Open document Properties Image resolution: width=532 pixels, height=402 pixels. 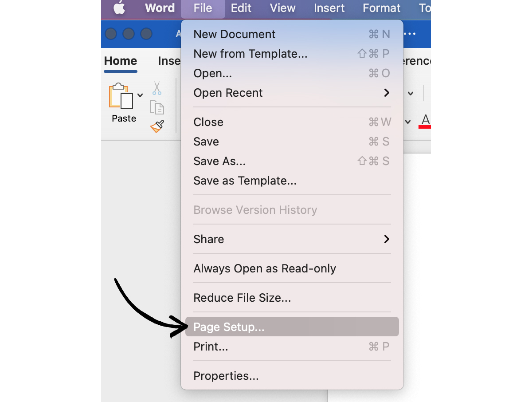(x=226, y=376)
